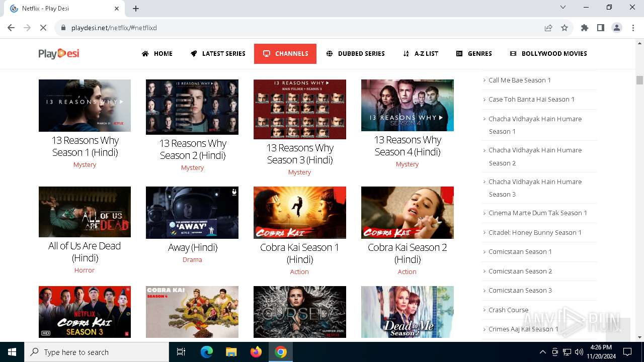Click title Away (Hindi)
This screenshot has width=644, height=362.
[193, 247]
